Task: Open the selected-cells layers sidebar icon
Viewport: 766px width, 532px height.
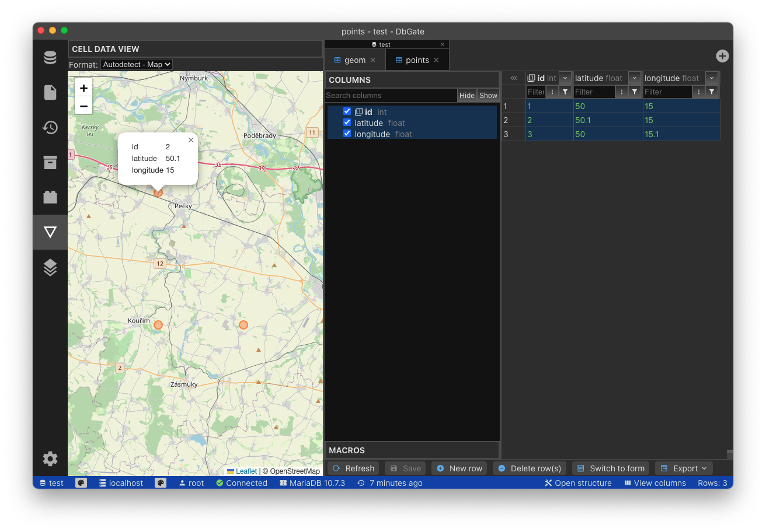Action: (50, 267)
